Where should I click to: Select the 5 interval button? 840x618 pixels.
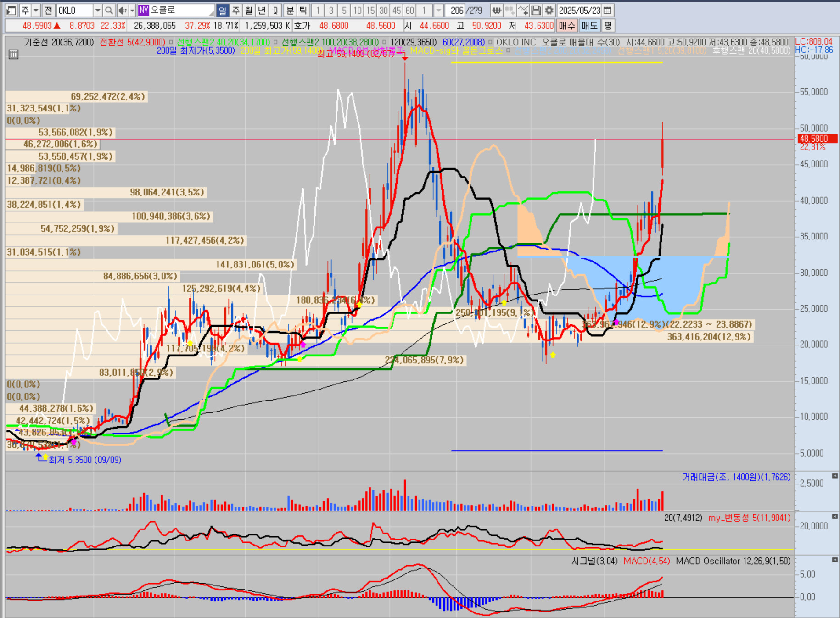tap(344, 10)
